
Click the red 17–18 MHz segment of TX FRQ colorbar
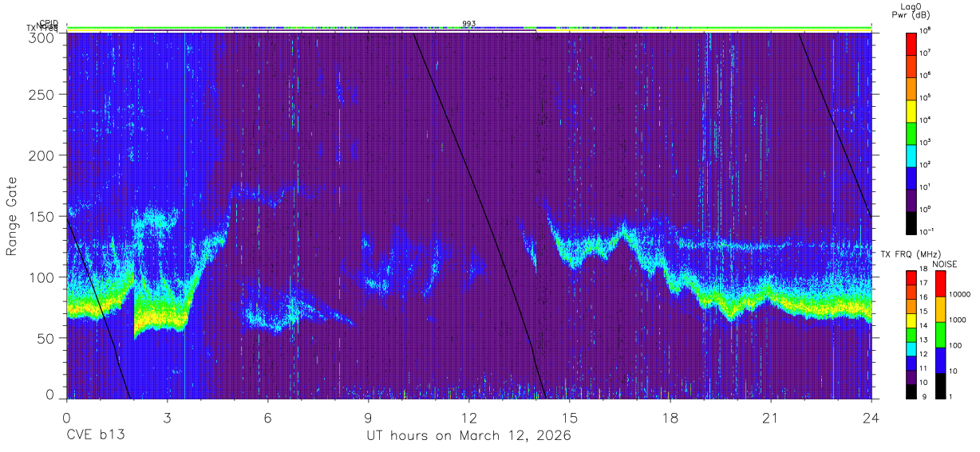point(911,278)
